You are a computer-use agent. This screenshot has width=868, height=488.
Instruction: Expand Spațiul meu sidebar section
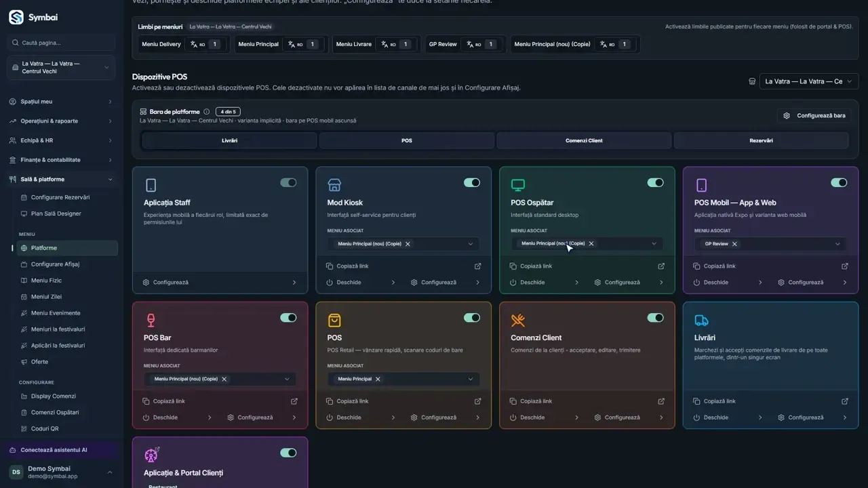coord(61,102)
